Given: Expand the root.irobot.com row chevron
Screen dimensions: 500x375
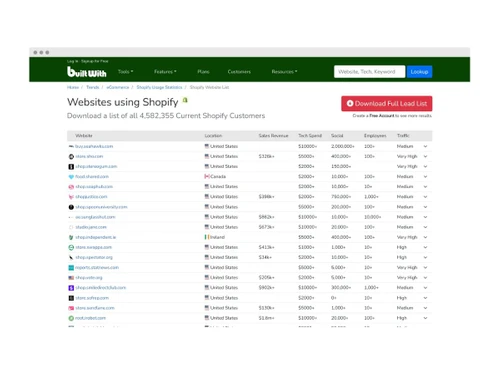Looking at the screenshot, I should pos(425,318).
